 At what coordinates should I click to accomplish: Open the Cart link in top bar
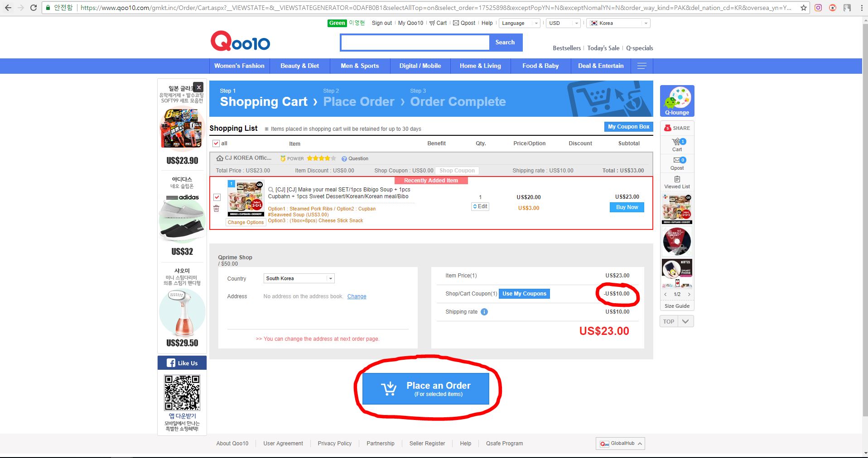pyautogui.click(x=438, y=23)
